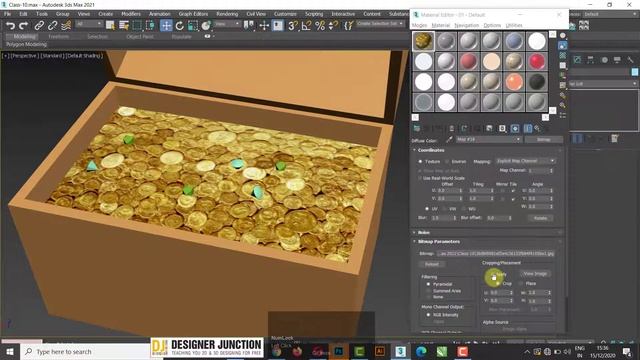Click Get Material icon in Material Editor
The image size is (640, 360).
417,129
